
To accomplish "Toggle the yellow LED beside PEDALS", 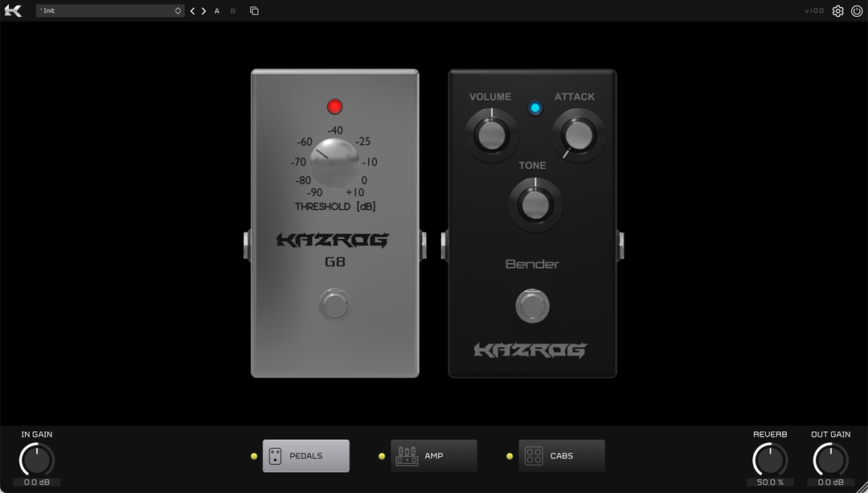I will (254, 456).
